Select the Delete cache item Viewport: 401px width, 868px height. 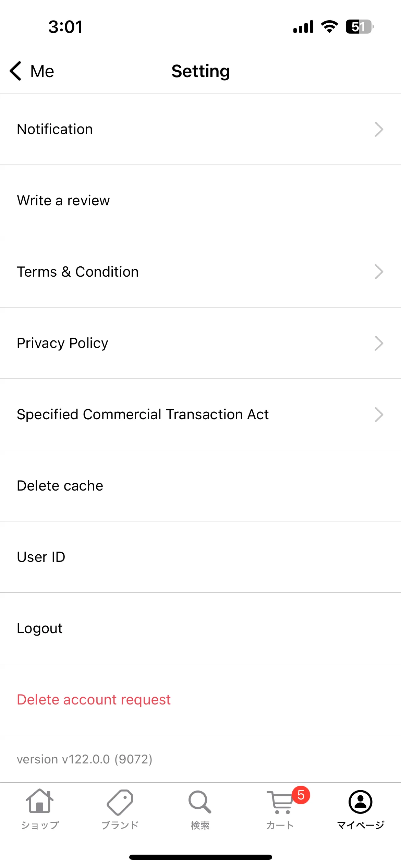(x=200, y=486)
